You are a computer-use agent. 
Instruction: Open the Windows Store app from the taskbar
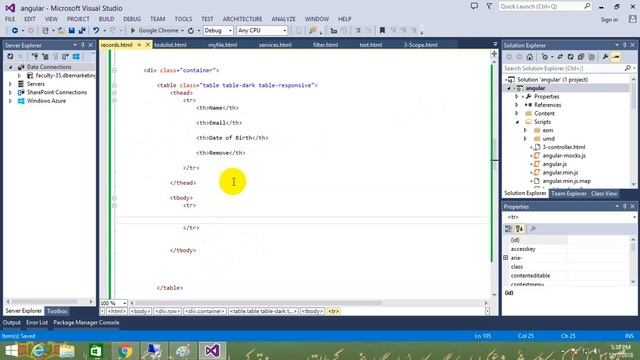coord(96,351)
